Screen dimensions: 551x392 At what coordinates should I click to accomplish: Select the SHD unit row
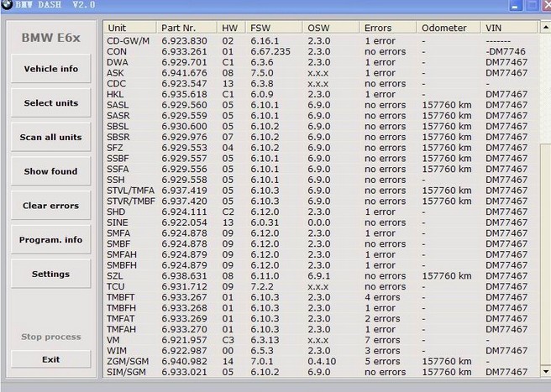coord(322,212)
